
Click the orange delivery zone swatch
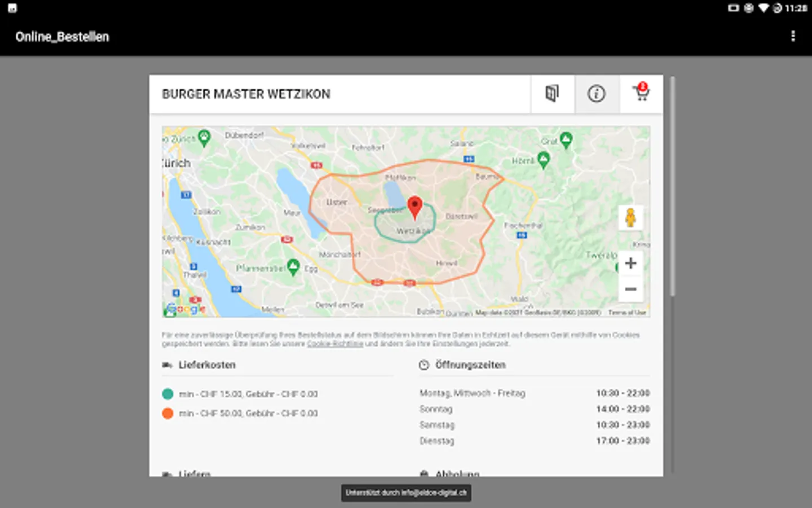[167, 413]
